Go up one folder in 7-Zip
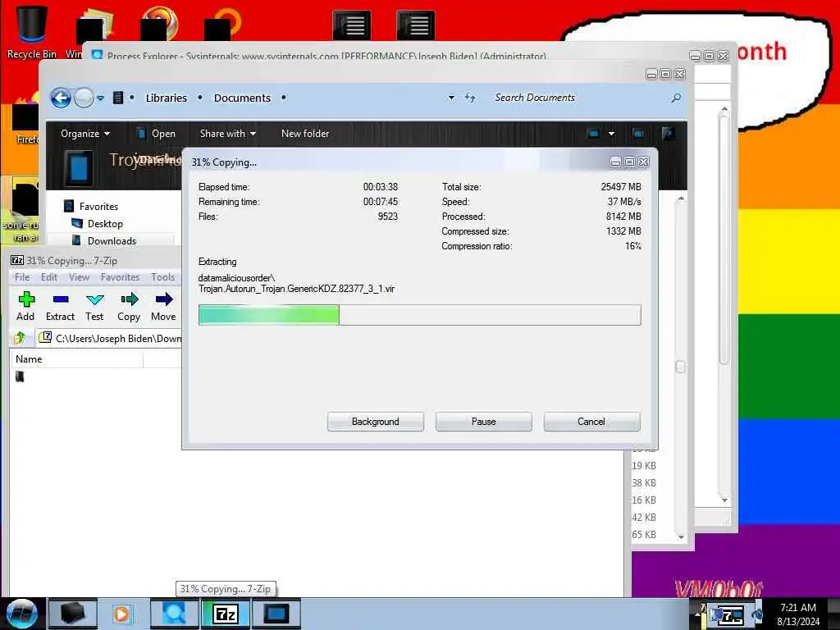840x630 pixels. point(21,337)
